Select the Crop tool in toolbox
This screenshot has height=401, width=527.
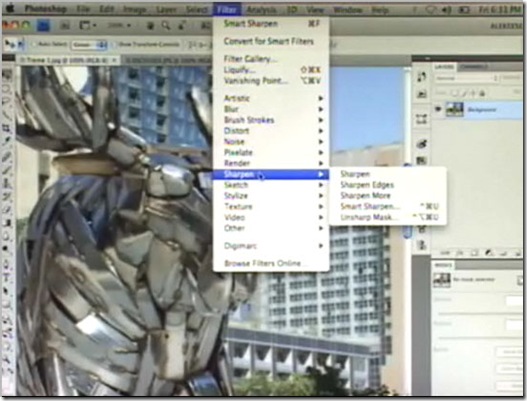6,128
